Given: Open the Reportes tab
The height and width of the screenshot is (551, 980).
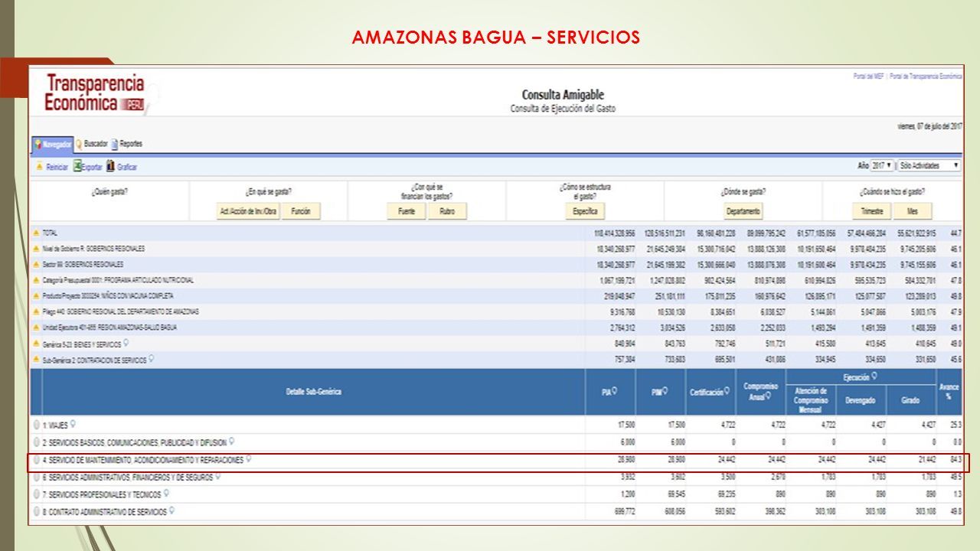Looking at the screenshot, I should point(126,144).
